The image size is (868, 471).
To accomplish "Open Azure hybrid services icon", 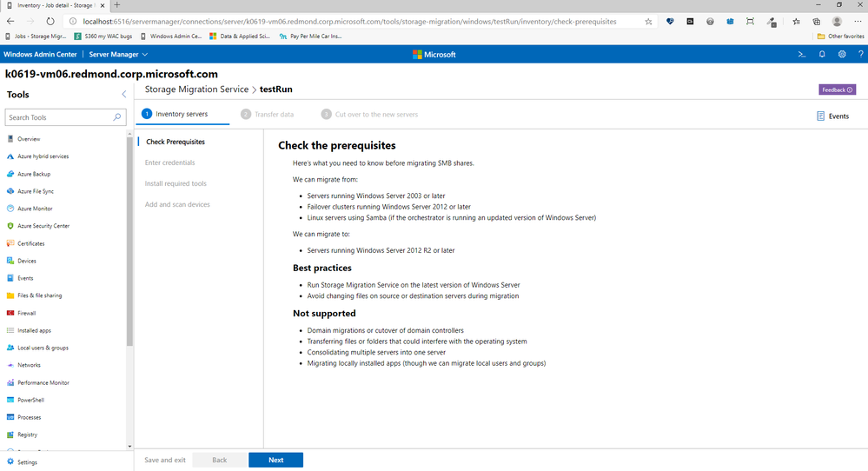I will (10, 156).
